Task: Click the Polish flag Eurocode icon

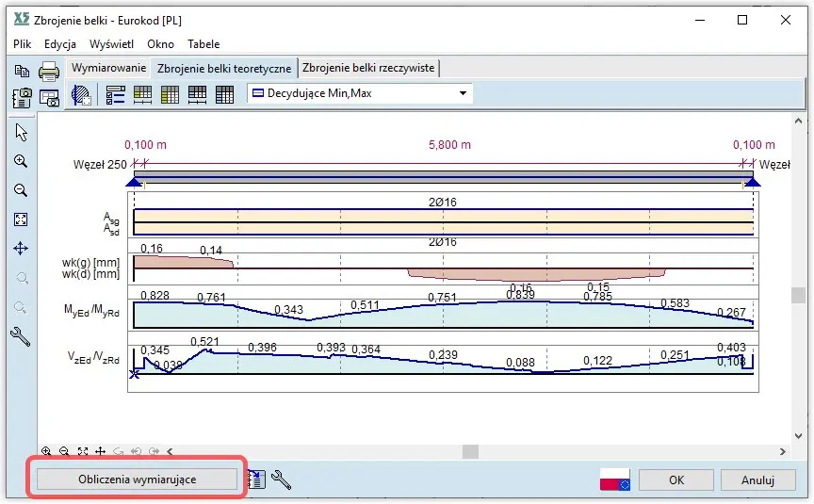Action: [615, 480]
